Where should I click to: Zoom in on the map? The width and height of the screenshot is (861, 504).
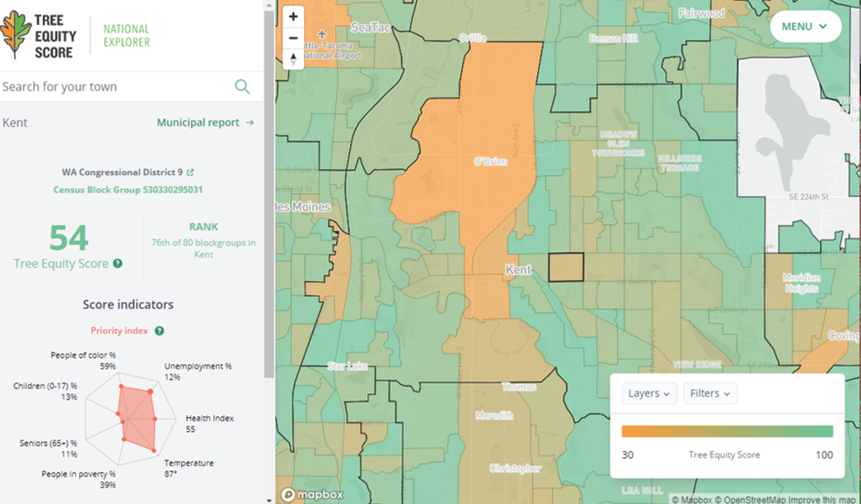[x=293, y=17]
